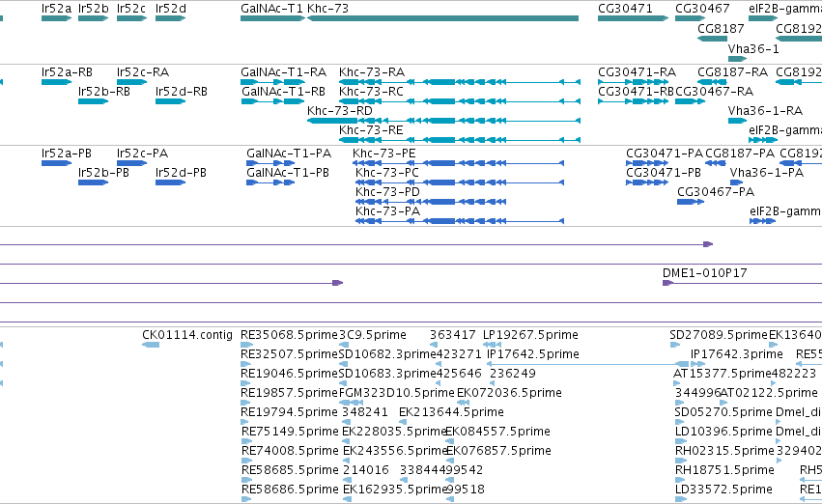This screenshot has width=822, height=504.
Task: Select EST LD33572.5prime
Action: point(723,490)
